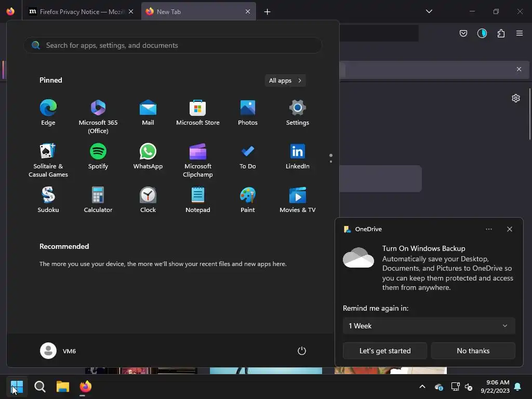Open the To Do app
Image resolution: width=532 pixels, height=399 pixels.
pyautogui.click(x=248, y=157)
